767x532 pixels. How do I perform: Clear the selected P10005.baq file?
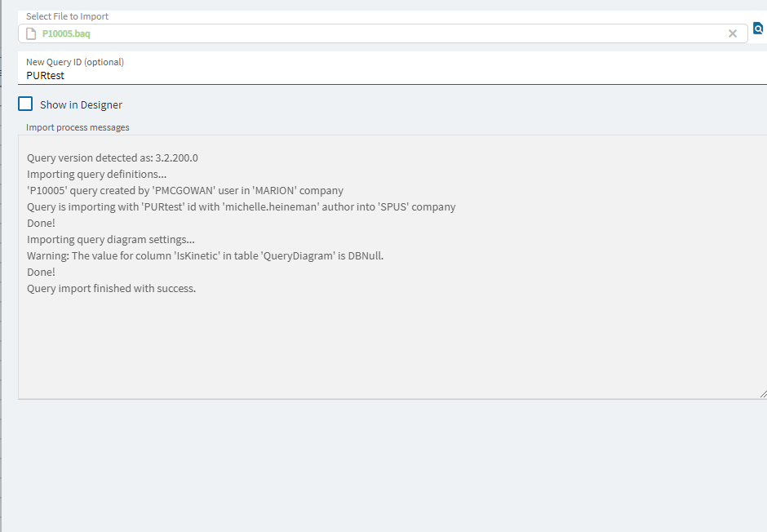732,33
